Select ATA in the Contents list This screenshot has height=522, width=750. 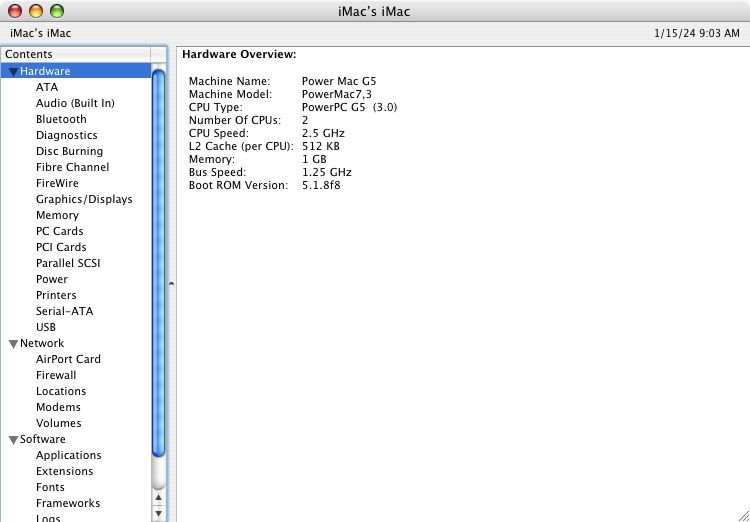point(47,87)
